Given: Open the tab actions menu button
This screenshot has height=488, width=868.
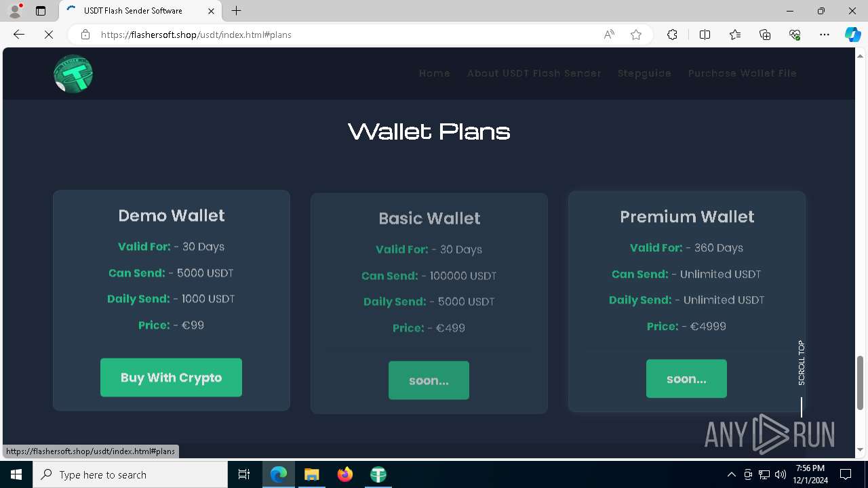Looking at the screenshot, I should pos(41,11).
